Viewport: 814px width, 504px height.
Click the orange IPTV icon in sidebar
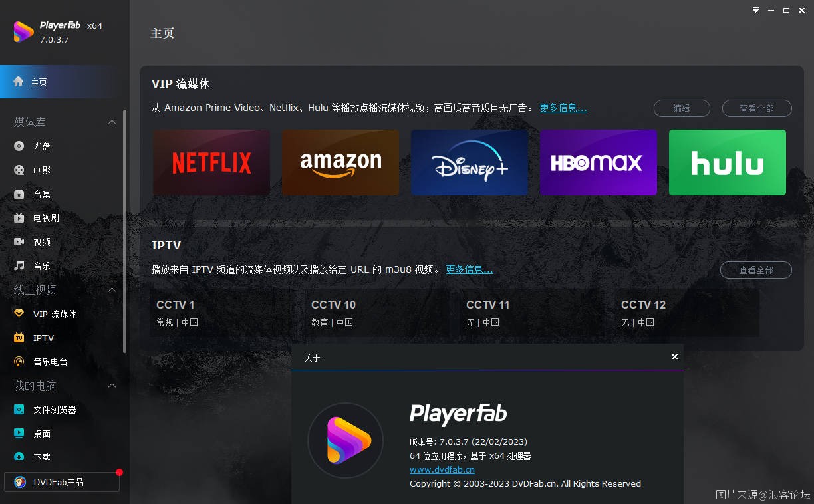click(19, 338)
